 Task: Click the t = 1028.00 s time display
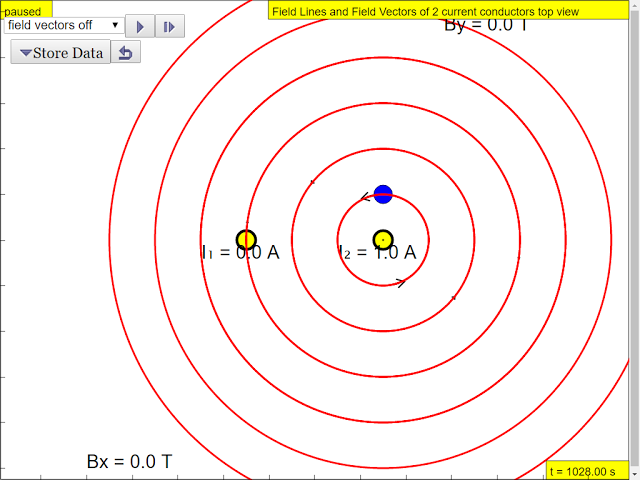pyautogui.click(x=587, y=471)
